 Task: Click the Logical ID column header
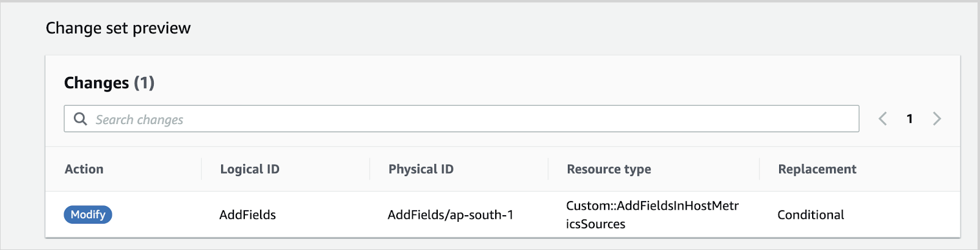tap(250, 169)
